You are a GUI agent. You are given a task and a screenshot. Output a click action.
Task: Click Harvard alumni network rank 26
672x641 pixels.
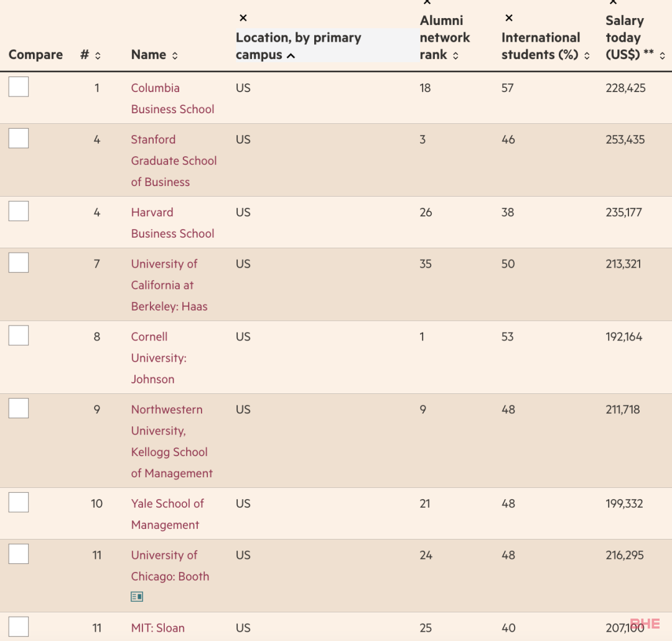tap(426, 212)
